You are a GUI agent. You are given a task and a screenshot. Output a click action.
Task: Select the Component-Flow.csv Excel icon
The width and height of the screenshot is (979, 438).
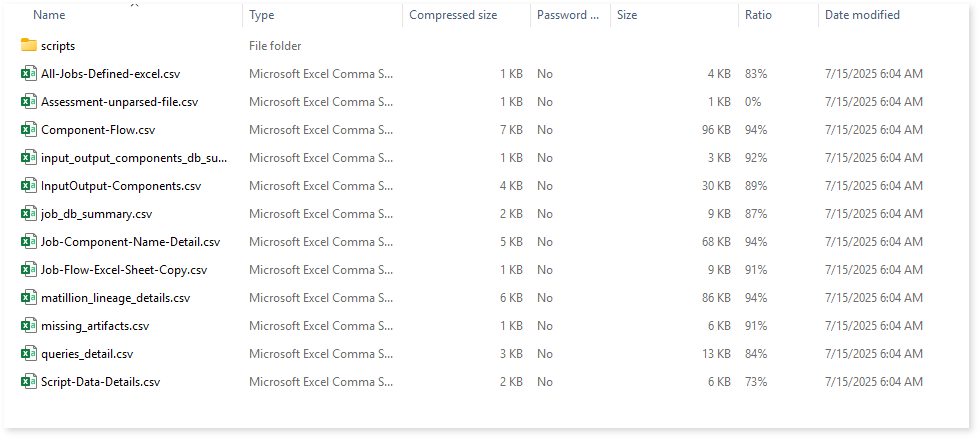29,130
